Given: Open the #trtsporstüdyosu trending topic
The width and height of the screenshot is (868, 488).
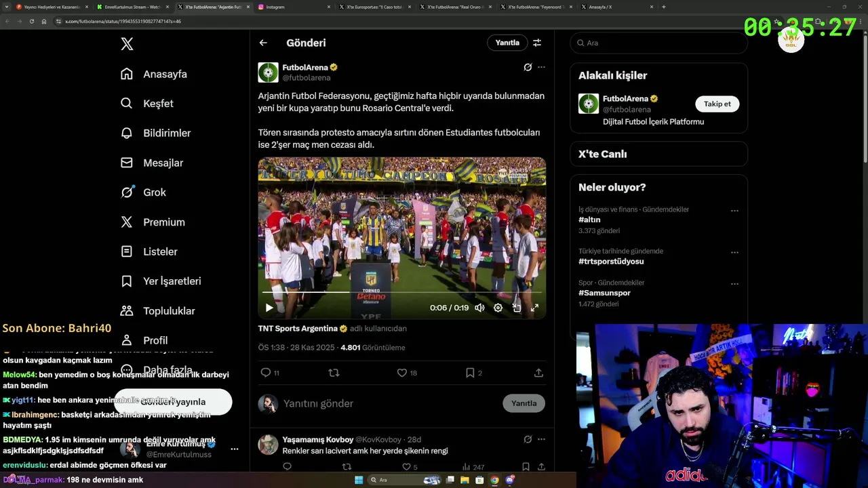Looking at the screenshot, I should (x=611, y=262).
